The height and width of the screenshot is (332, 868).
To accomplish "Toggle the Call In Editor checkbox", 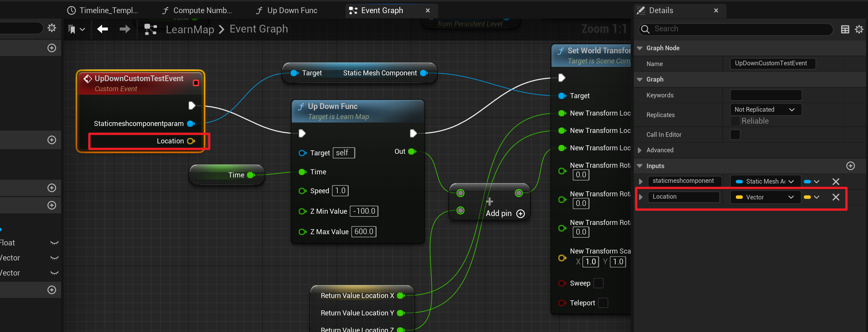I will (x=735, y=135).
